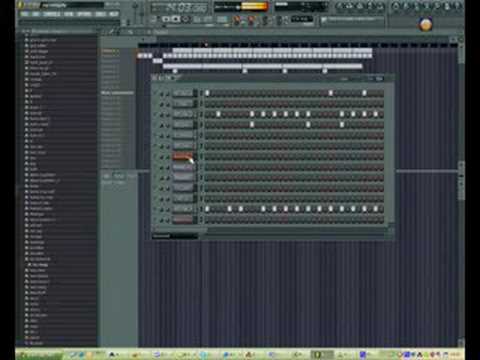Open the glowing orange news orb icon
Image resolution: width=480 pixels, height=360 pixels.
point(425,25)
